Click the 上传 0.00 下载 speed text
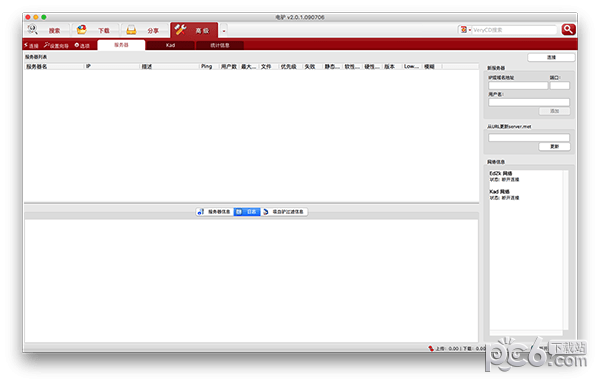 pos(461,349)
